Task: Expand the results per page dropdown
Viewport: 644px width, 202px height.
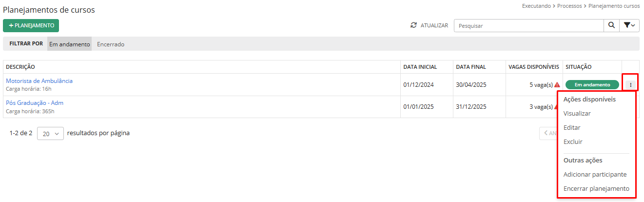Action: pyautogui.click(x=50, y=133)
